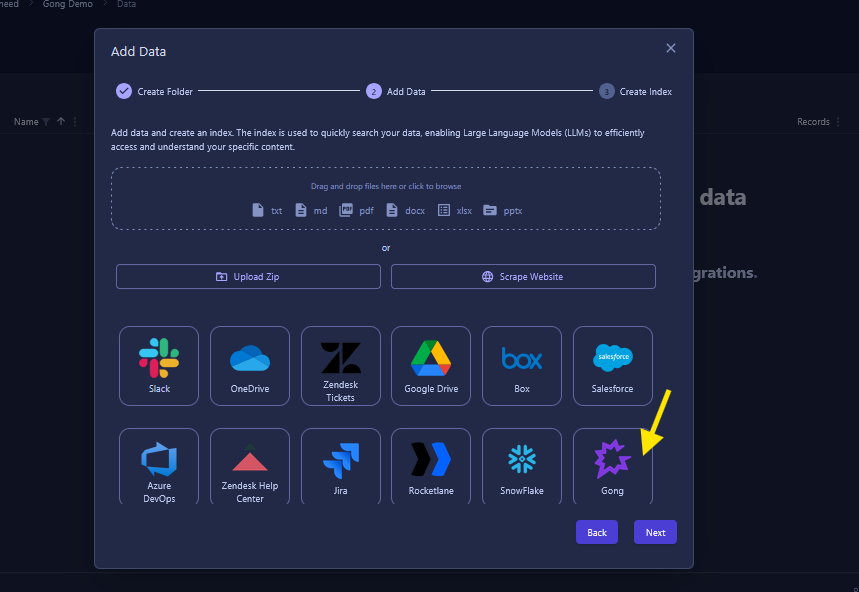Open the Zendesk Help Center integration
The width and height of the screenshot is (859, 592).
(250, 466)
